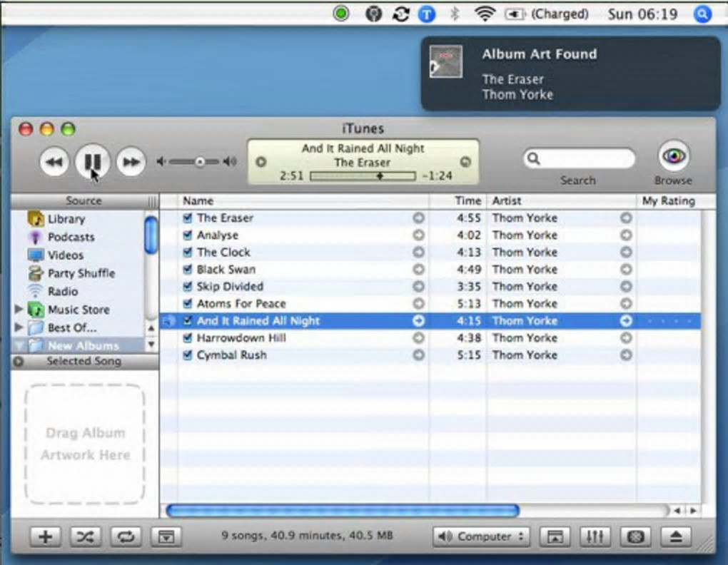Click in the Search field

point(580,159)
